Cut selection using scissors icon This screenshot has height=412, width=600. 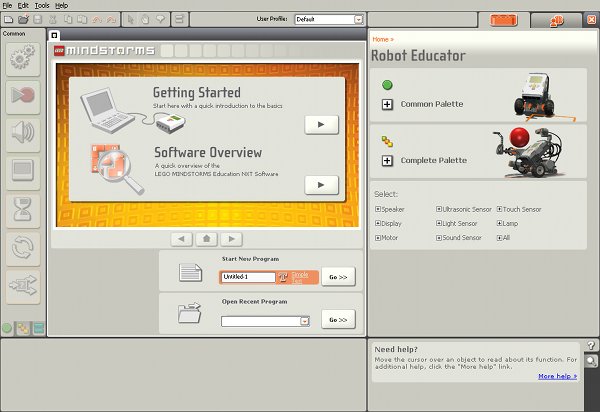coord(53,19)
